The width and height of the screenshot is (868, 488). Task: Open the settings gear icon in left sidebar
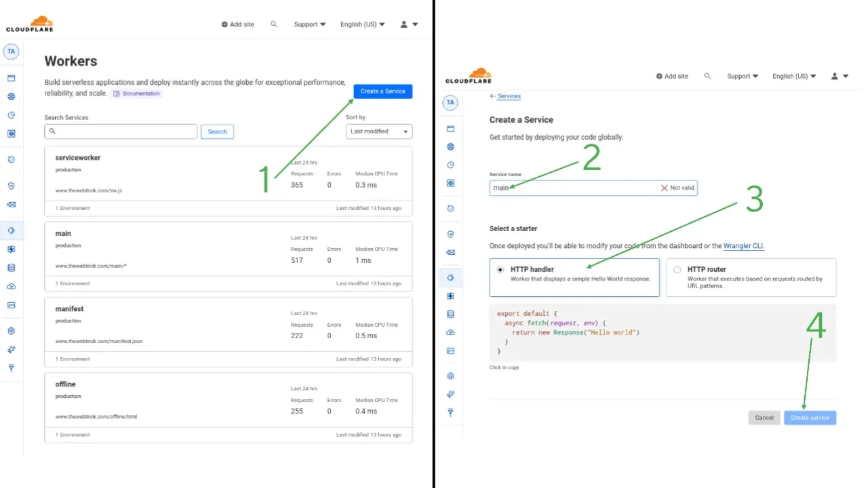[x=11, y=331]
